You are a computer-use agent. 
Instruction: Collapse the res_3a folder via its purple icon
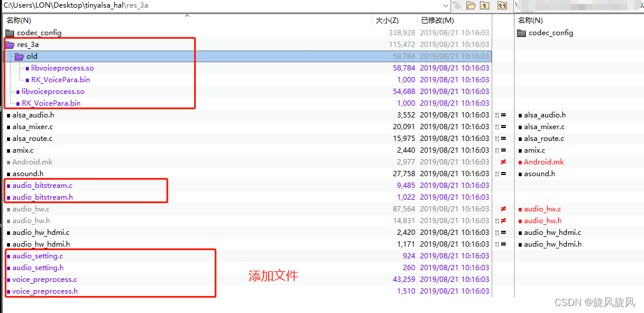click(10, 44)
